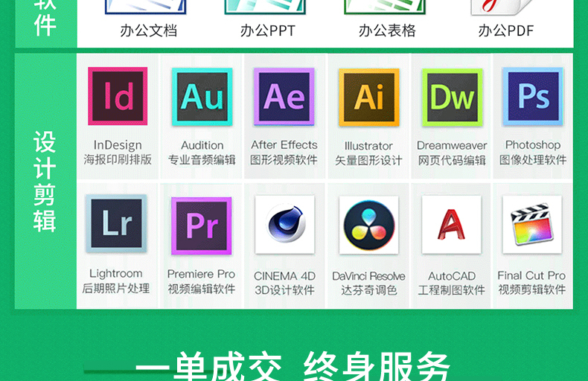Screen dimensions: 588x381
Task: Click the 专业音频编辑 description
Action: point(202,160)
